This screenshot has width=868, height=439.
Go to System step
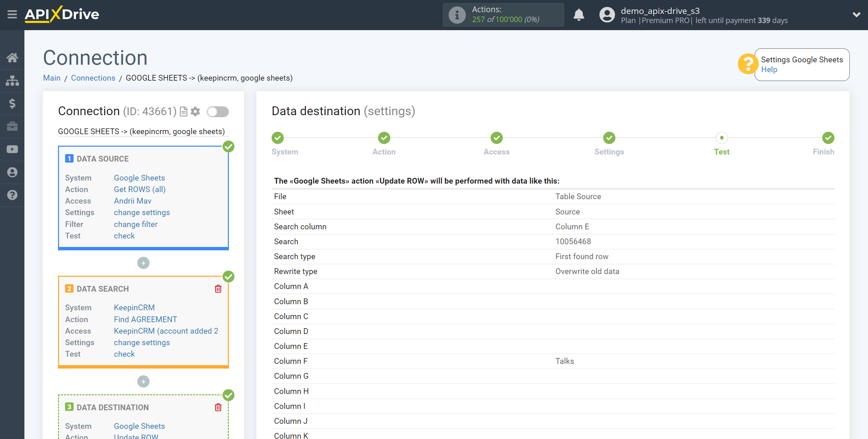(x=278, y=138)
